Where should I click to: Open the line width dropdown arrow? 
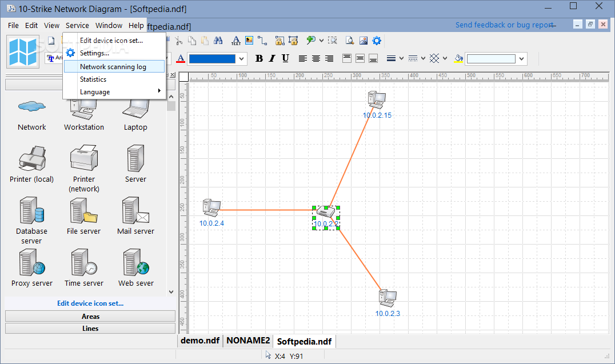[401, 58]
